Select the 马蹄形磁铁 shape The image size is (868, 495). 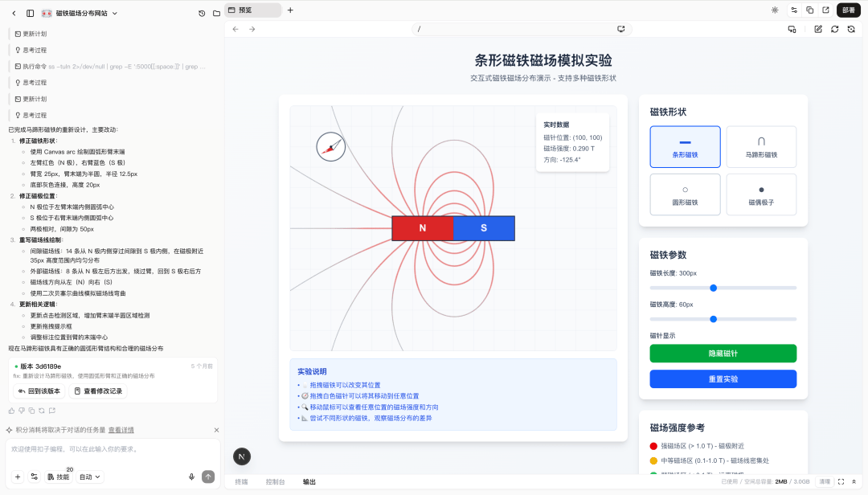(761, 147)
